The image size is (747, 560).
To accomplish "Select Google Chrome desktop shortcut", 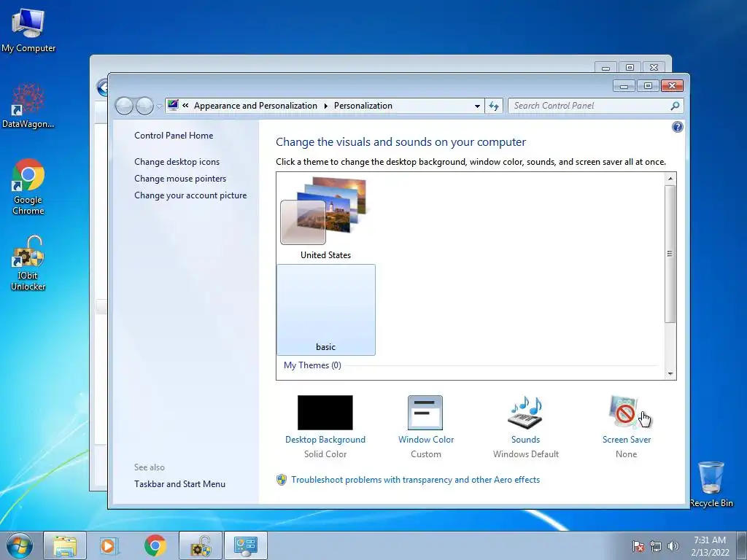I will [x=28, y=187].
